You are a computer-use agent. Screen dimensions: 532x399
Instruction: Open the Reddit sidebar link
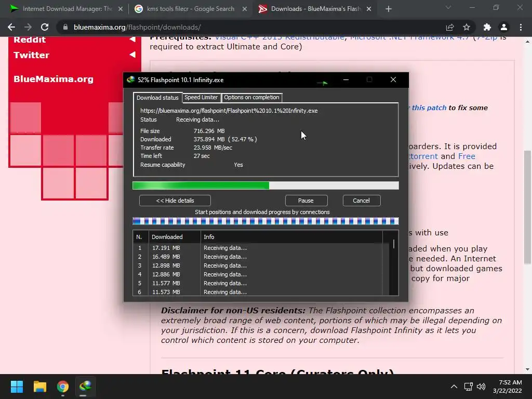coord(30,39)
